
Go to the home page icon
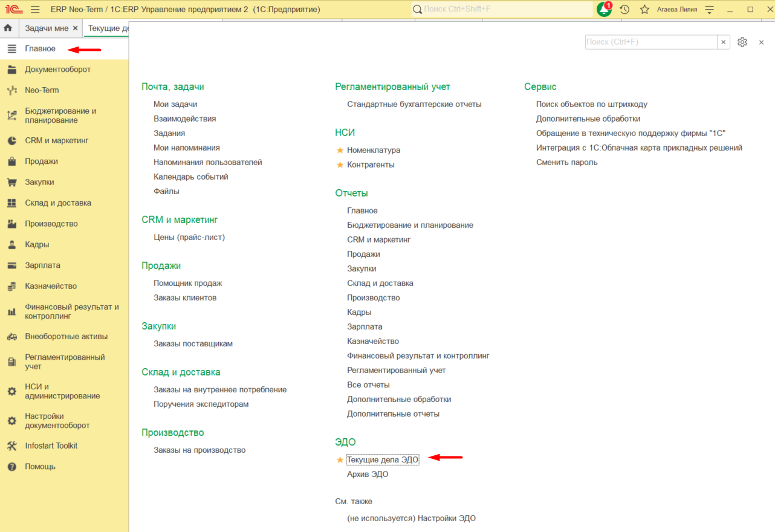pyautogui.click(x=8, y=28)
